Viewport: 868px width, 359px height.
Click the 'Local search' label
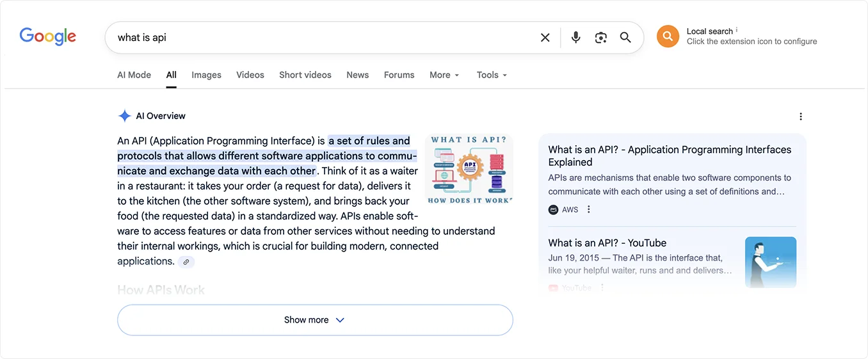pyautogui.click(x=710, y=31)
